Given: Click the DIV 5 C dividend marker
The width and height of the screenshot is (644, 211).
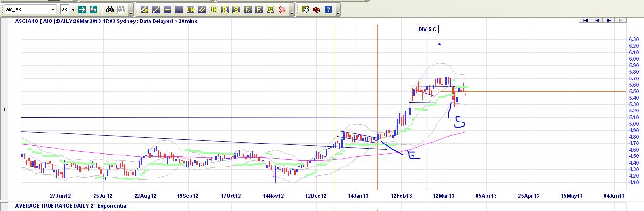Looking at the screenshot, I should coord(427,29).
